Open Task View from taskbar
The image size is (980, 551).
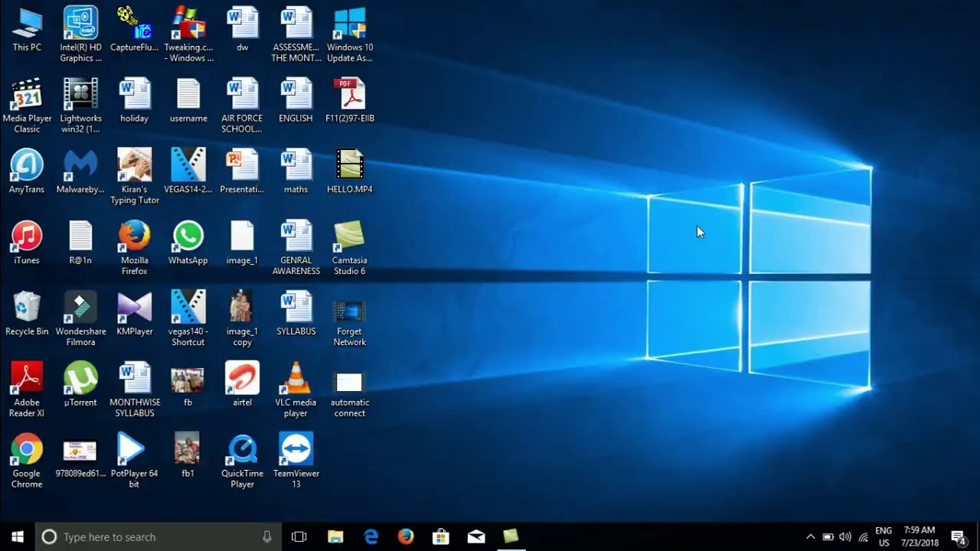[299, 536]
